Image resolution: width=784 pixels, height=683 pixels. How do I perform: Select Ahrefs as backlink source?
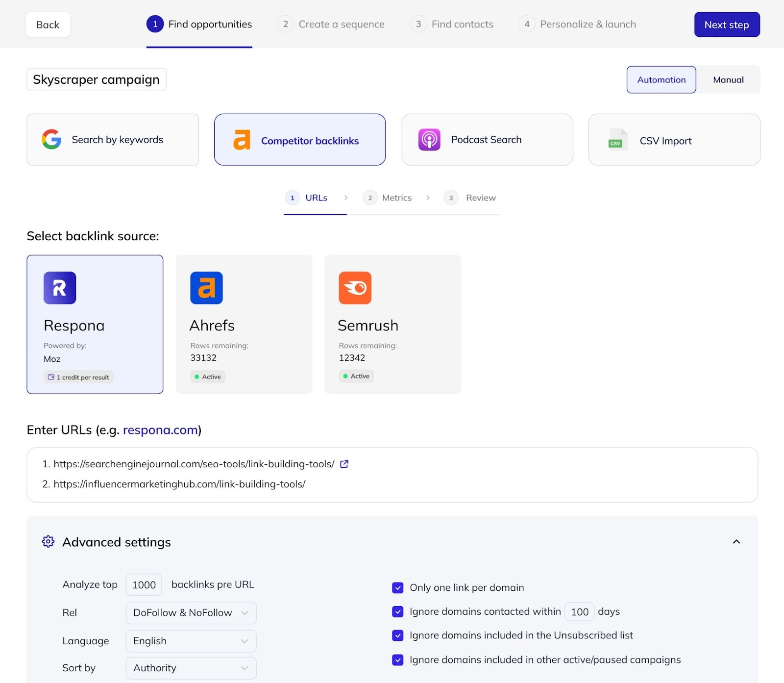tap(244, 324)
